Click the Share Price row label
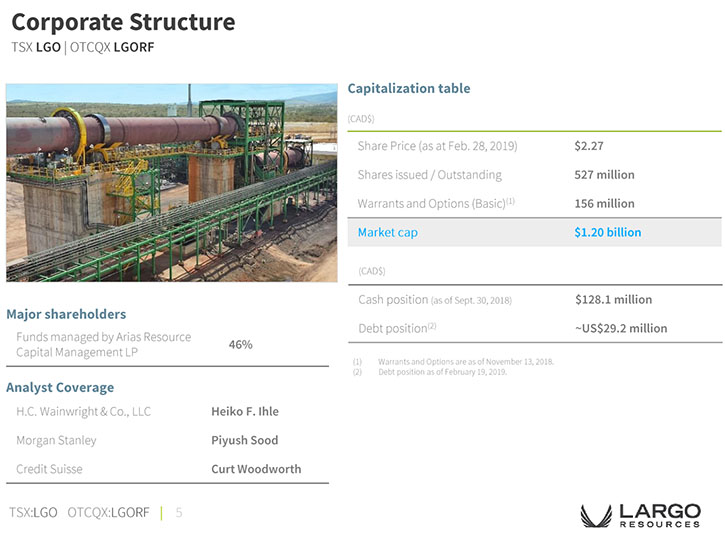The width and height of the screenshot is (725, 534). [437, 146]
